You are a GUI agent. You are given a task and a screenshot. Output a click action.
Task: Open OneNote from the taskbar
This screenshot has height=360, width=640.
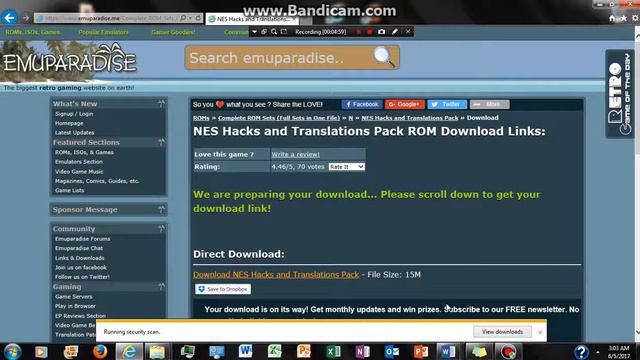tap(362, 351)
